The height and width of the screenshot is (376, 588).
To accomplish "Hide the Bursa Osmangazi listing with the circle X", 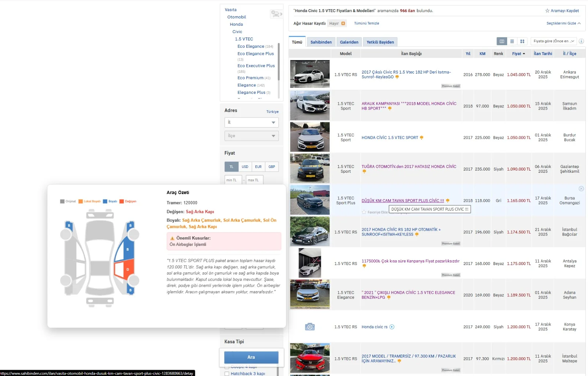I will click(581, 189).
